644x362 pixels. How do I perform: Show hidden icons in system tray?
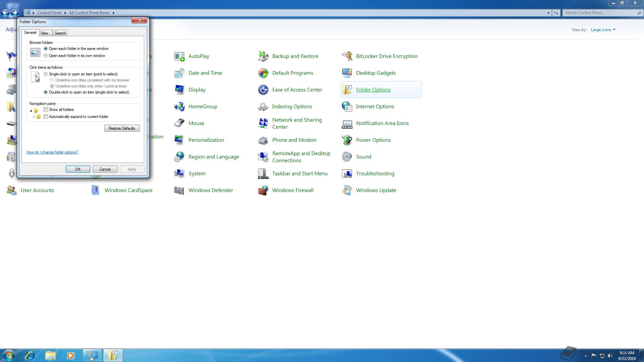[586, 356]
